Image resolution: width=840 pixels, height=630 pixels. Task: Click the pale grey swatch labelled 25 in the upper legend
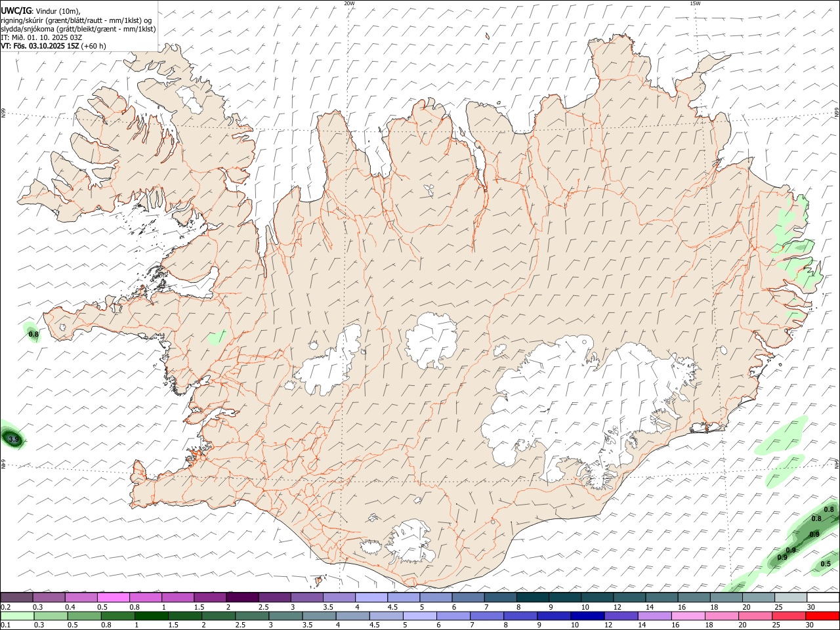(789, 597)
